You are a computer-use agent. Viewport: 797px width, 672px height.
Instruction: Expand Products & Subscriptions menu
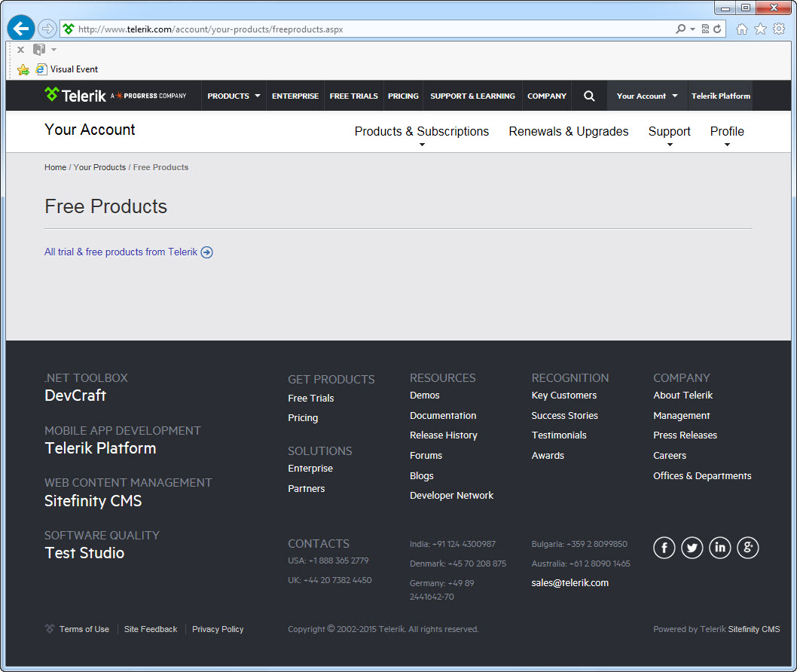[421, 132]
